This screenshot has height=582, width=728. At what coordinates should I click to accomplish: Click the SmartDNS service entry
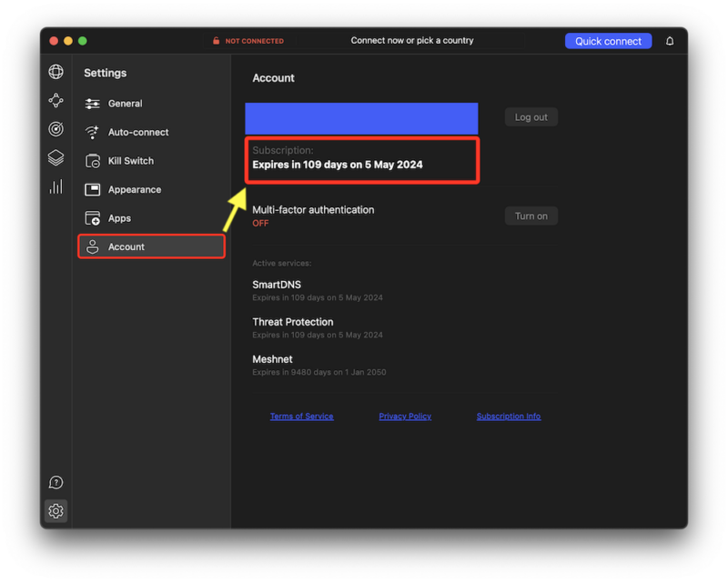(x=318, y=290)
